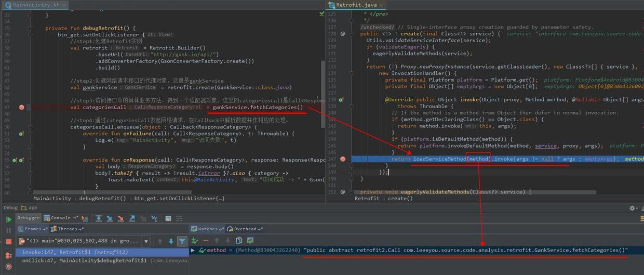Go to the previous frame with up arrow

160,241
